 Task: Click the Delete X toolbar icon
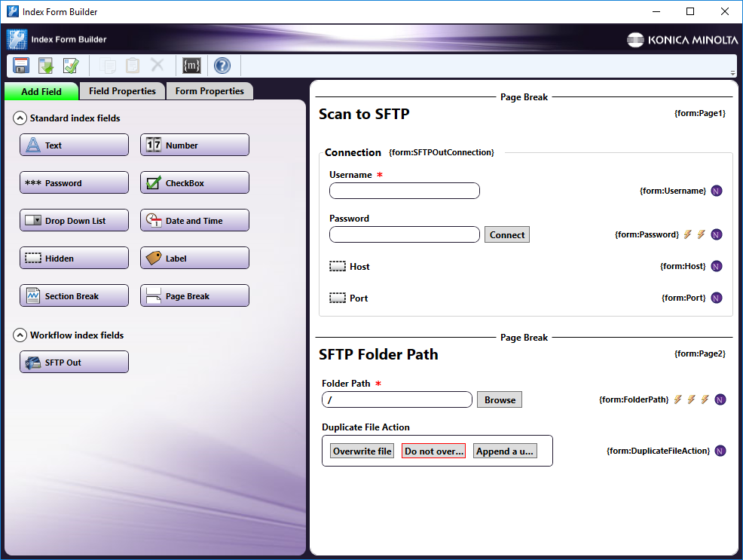157,64
